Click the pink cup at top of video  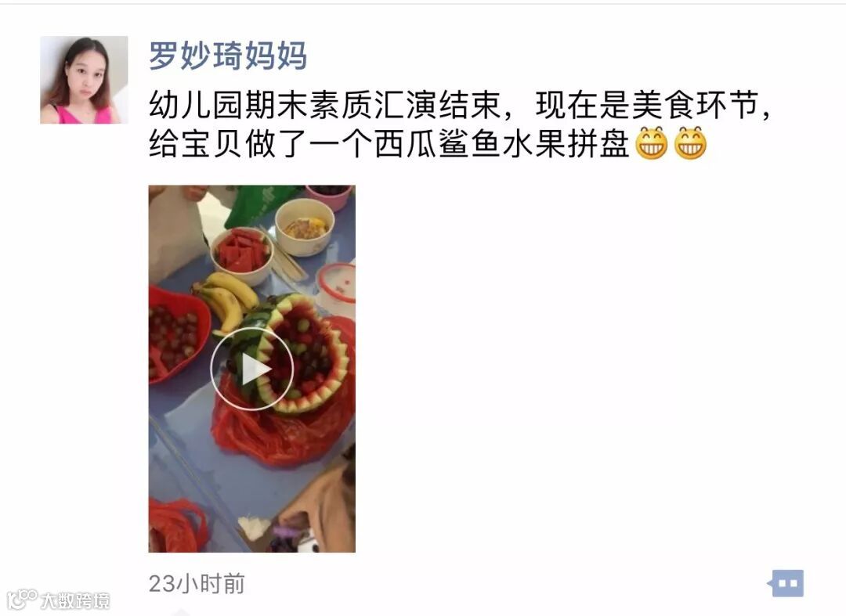tap(330, 197)
